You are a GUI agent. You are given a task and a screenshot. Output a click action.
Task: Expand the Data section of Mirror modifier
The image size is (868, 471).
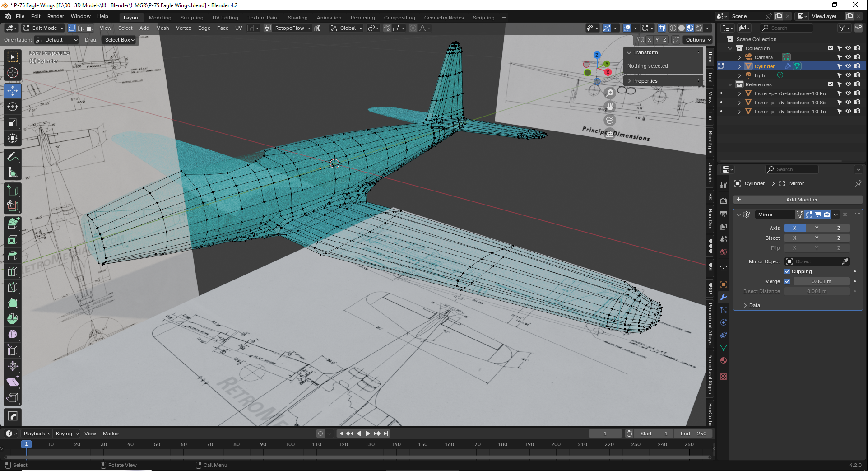coord(754,305)
